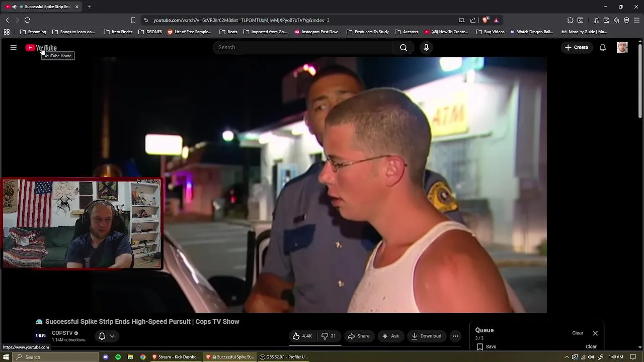Open the browser main menu
The image size is (644, 362).
[636, 20]
